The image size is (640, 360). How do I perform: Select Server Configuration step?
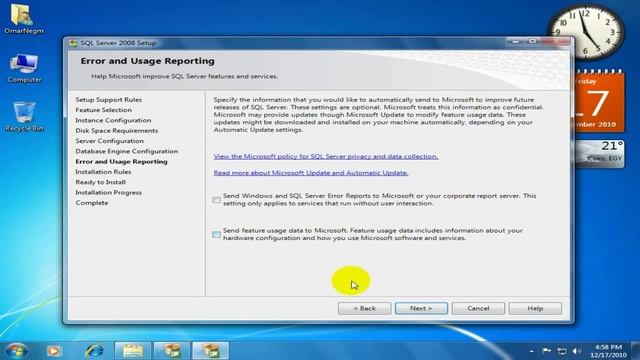pos(109,141)
